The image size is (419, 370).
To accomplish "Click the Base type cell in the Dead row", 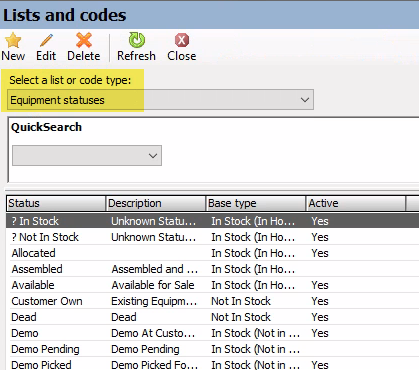I will coord(241,317).
